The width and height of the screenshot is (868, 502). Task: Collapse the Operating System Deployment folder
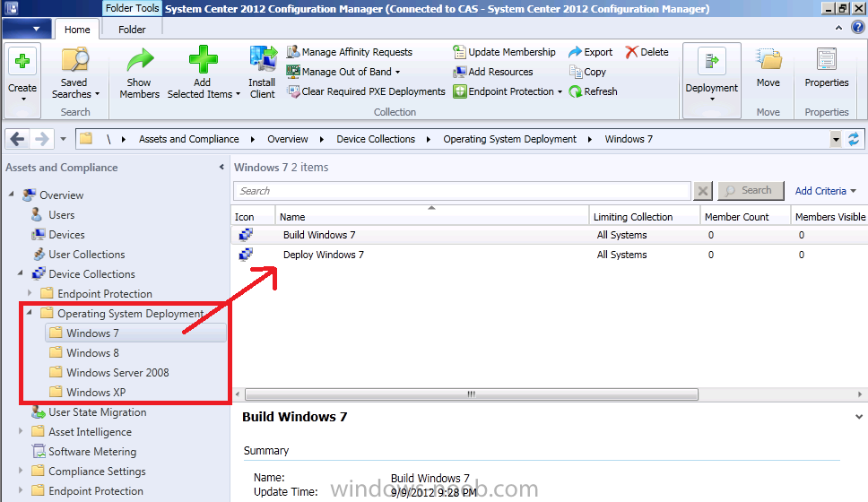pyautogui.click(x=30, y=313)
